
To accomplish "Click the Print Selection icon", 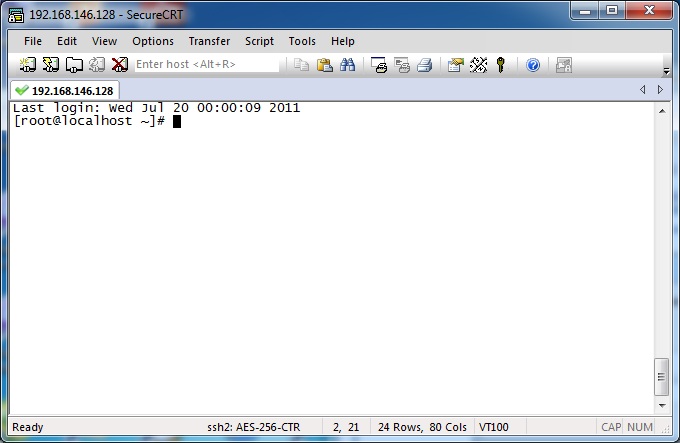I will pos(402,65).
